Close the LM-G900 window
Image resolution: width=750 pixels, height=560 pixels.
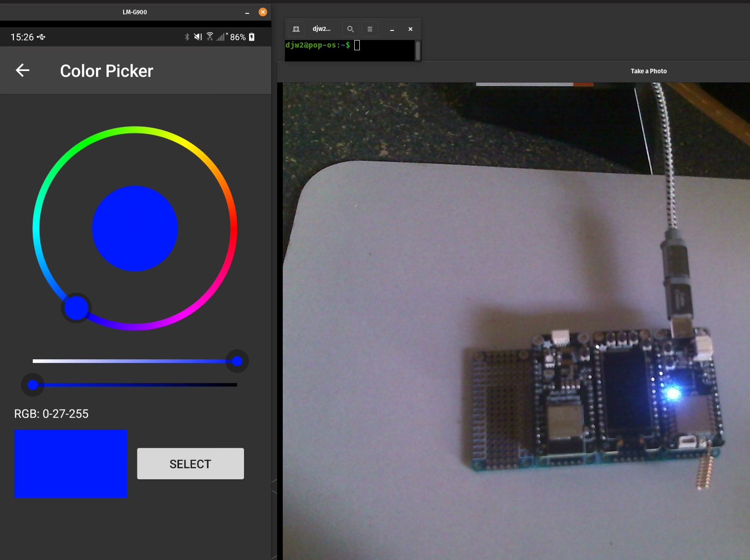263,12
